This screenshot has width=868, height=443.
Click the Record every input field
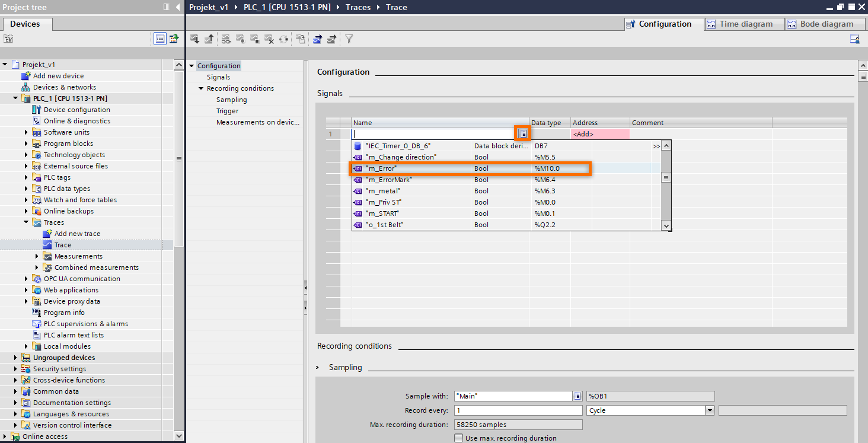pyautogui.click(x=518, y=410)
